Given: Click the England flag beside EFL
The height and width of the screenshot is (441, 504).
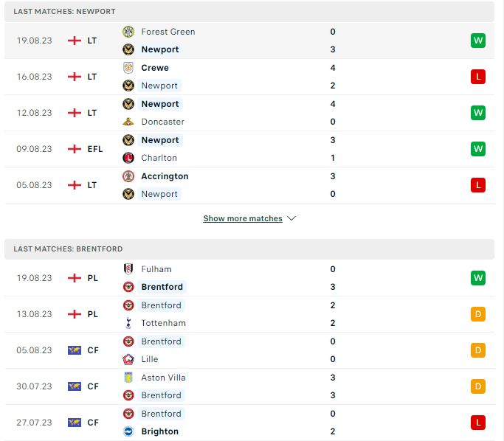Looking at the screenshot, I should 75,149.
